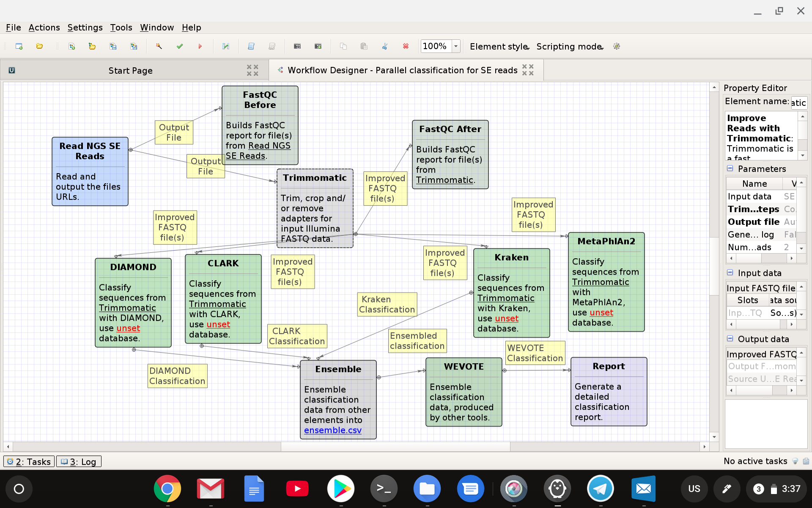The height and width of the screenshot is (508, 812).
Task: Select the Num...ads parameter row
Action: pos(762,247)
